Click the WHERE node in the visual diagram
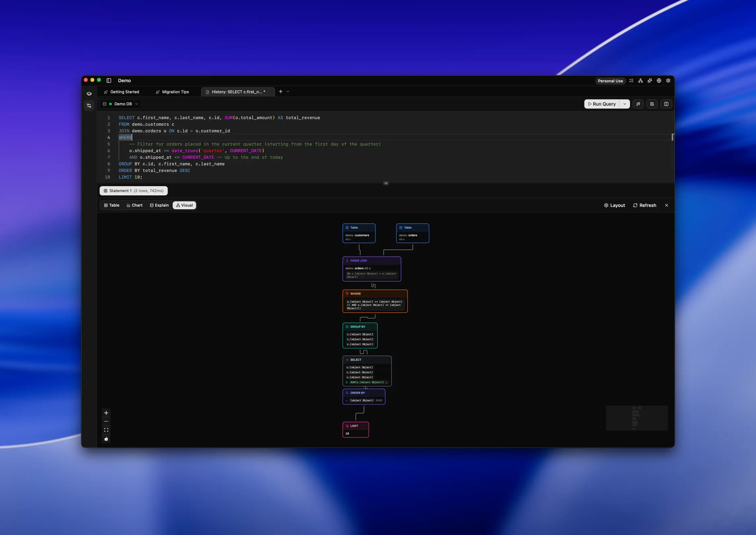Screen dimensions: 756x535 375,301
